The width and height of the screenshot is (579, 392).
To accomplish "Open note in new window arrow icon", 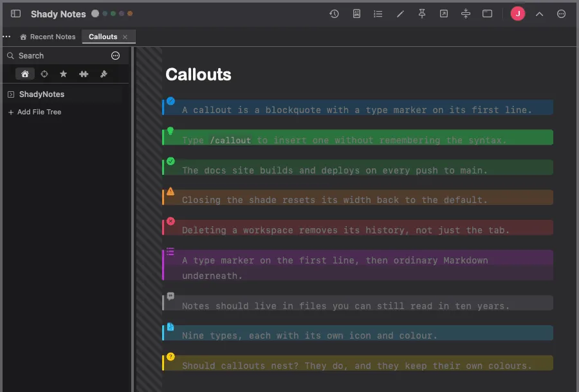I will (443, 14).
